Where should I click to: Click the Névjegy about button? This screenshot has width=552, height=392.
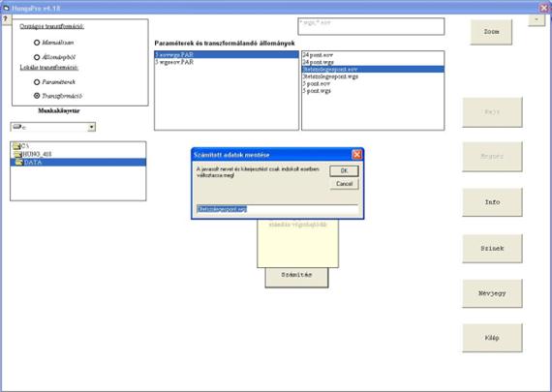[x=492, y=293]
